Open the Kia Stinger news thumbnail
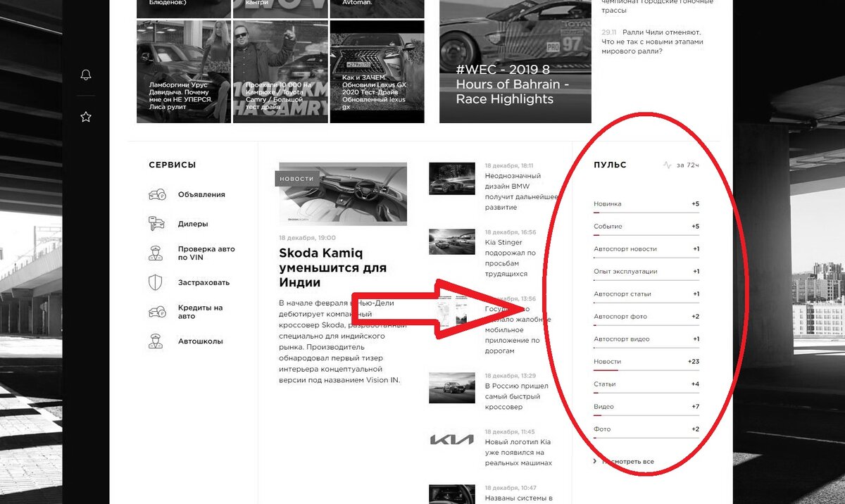This screenshot has height=504, width=845. 452,241
